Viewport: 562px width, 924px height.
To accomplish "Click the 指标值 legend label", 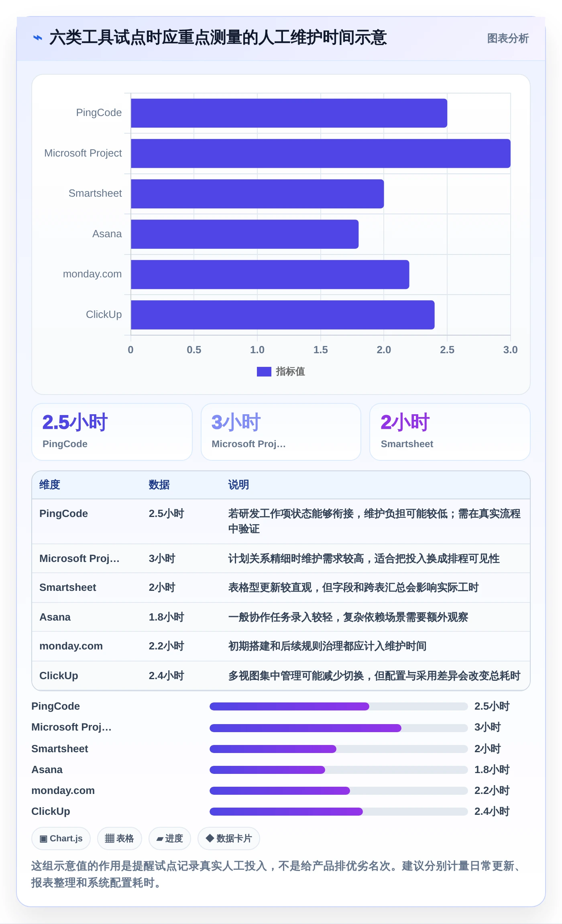I will pyautogui.click(x=290, y=372).
